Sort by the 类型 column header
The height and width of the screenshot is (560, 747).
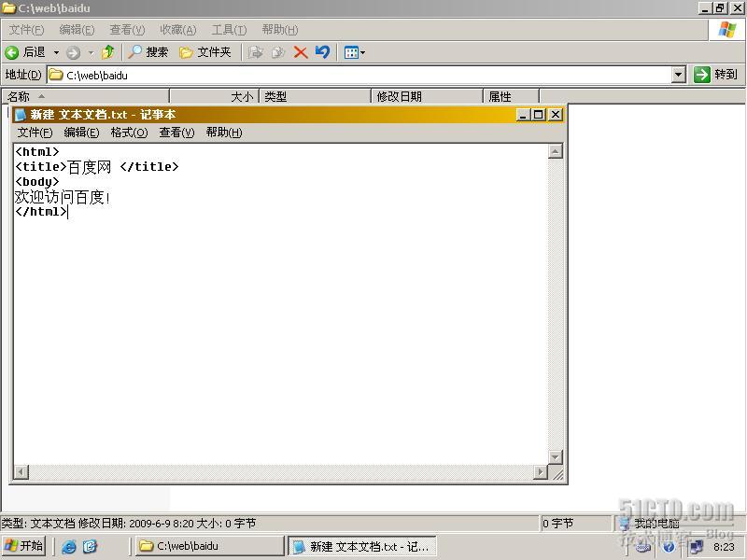pos(315,96)
